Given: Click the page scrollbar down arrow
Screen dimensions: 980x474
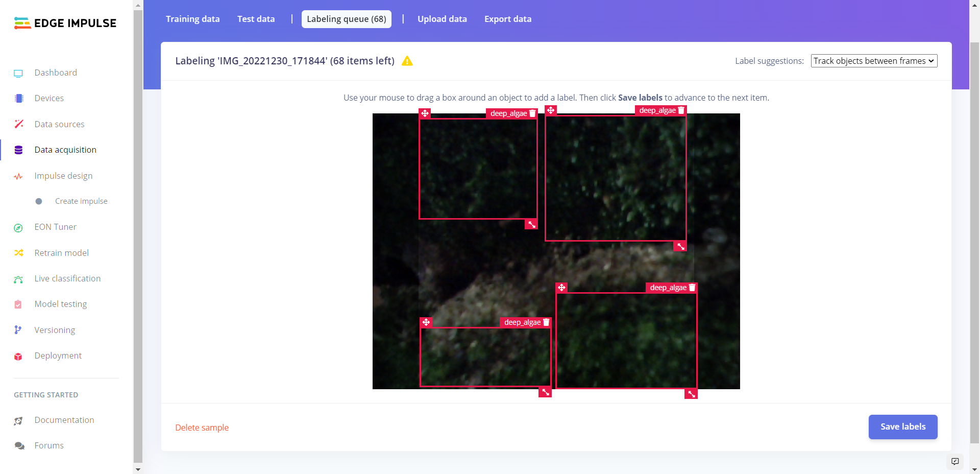Looking at the screenshot, I should (974, 469).
